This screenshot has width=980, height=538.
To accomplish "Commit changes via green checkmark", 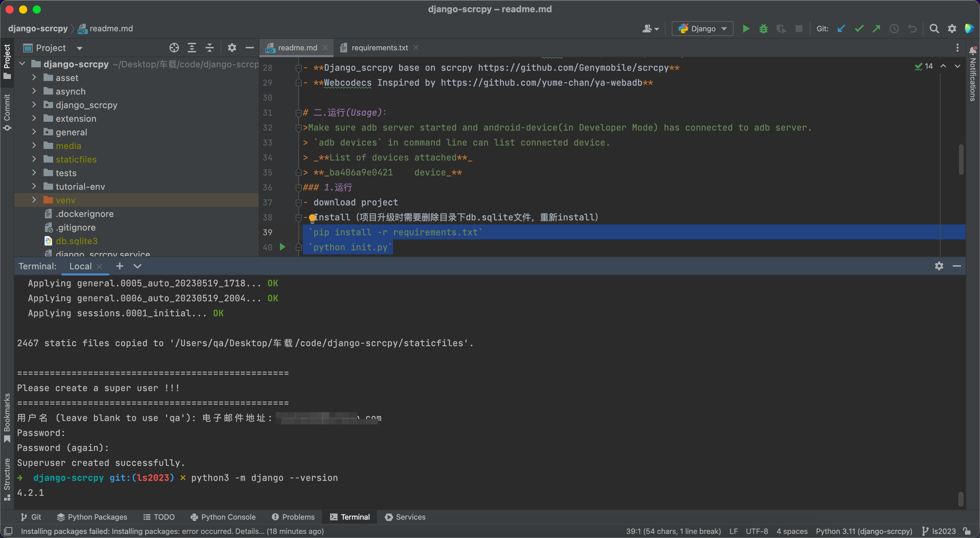I will (859, 29).
